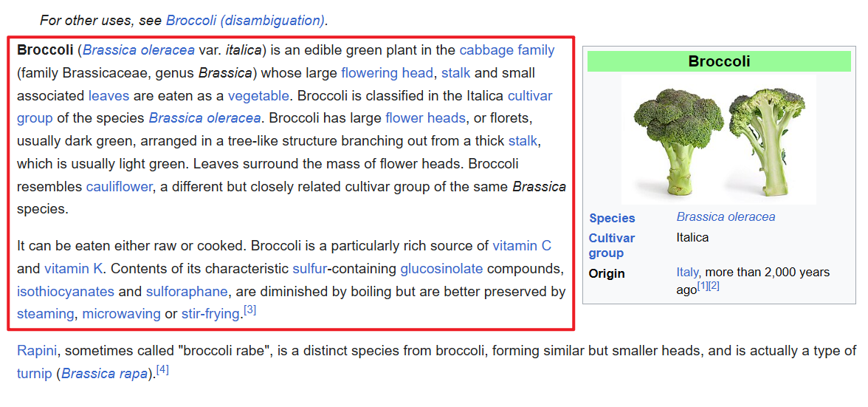
Task: Open the stir-frying link
Action: [x=210, y=314]
